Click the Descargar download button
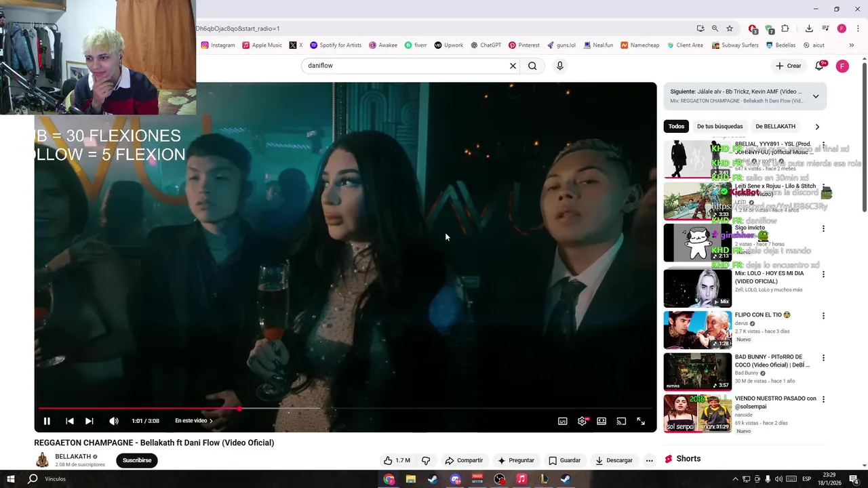The image size is (868, 488). pos(614,460)
